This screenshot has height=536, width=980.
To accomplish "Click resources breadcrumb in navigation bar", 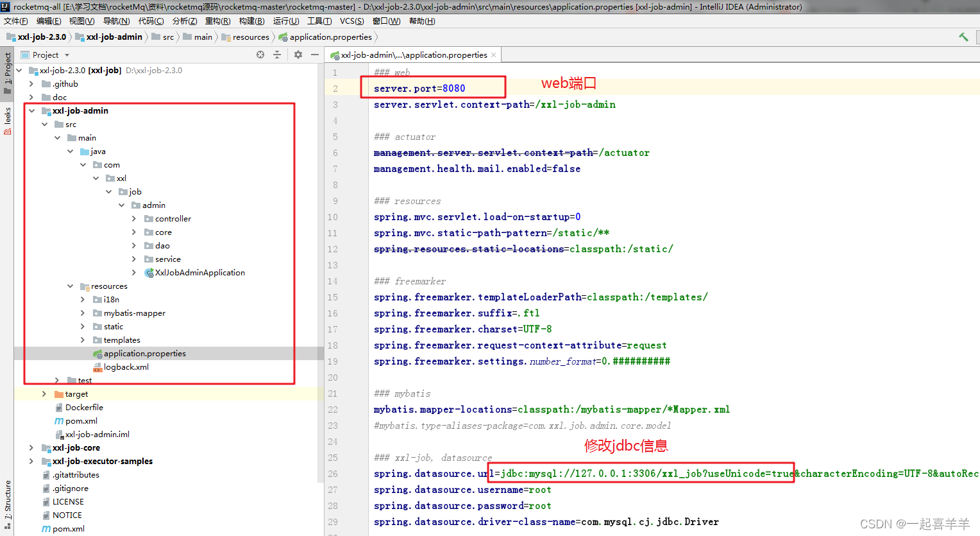I will click(246, 37).
